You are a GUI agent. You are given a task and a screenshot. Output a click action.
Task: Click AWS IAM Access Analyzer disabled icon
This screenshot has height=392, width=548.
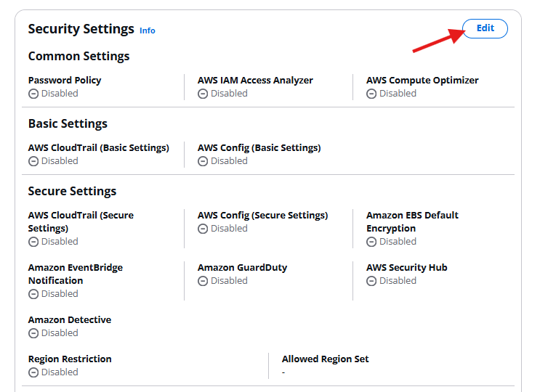click(203, 94)
